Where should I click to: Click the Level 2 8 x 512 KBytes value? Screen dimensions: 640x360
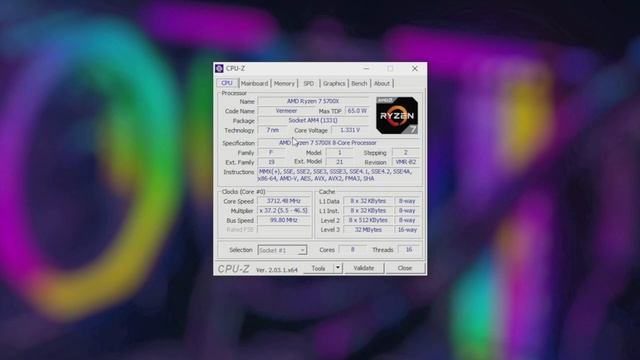coord(368,220)
